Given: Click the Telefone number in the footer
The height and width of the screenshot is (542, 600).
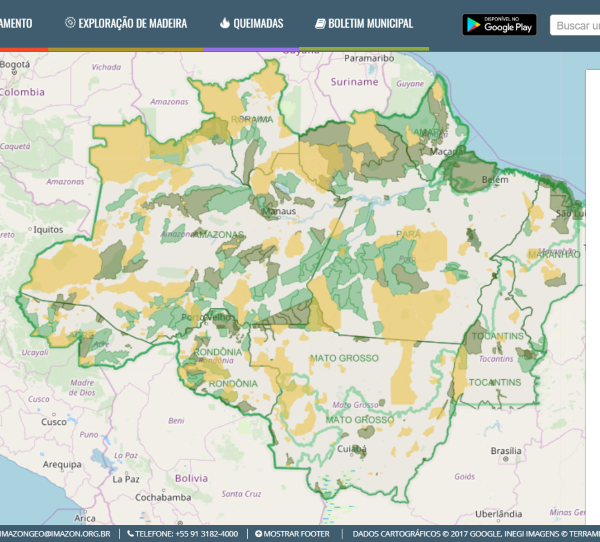Looking at the screenshot, I should (x=187, y=534).
